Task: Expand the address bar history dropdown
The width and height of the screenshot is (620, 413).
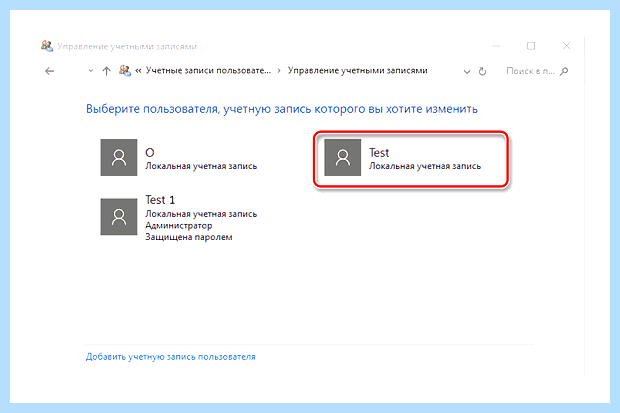Action: (x=467, y=72)
